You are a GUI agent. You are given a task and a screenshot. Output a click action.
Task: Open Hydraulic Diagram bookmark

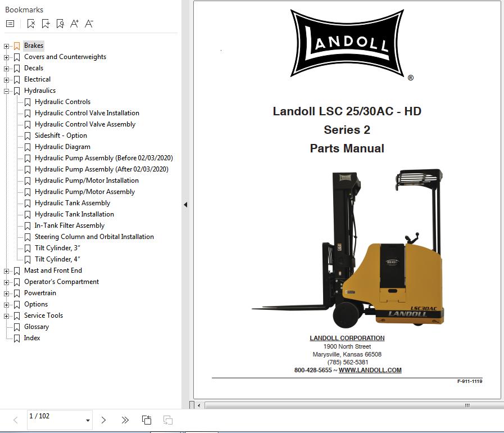(x=63, y=147)
